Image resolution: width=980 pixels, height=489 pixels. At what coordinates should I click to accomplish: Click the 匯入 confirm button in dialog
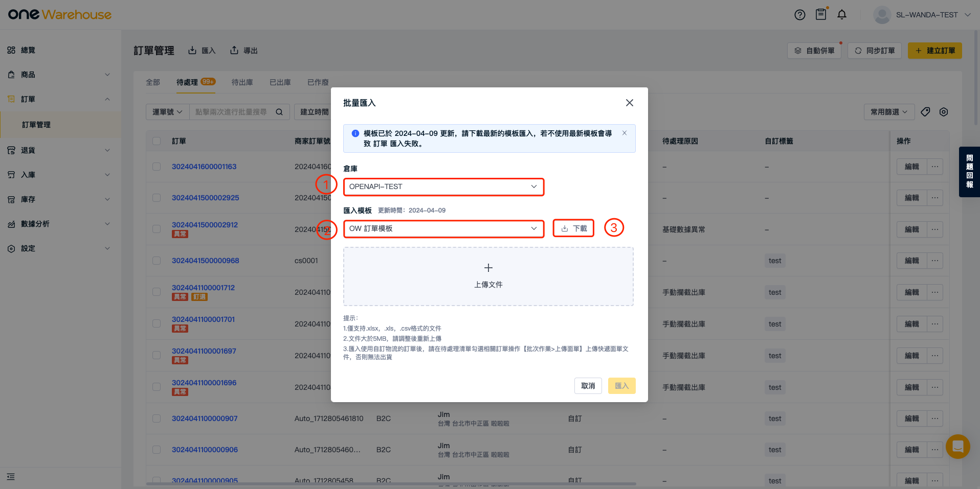coord(622,386)
